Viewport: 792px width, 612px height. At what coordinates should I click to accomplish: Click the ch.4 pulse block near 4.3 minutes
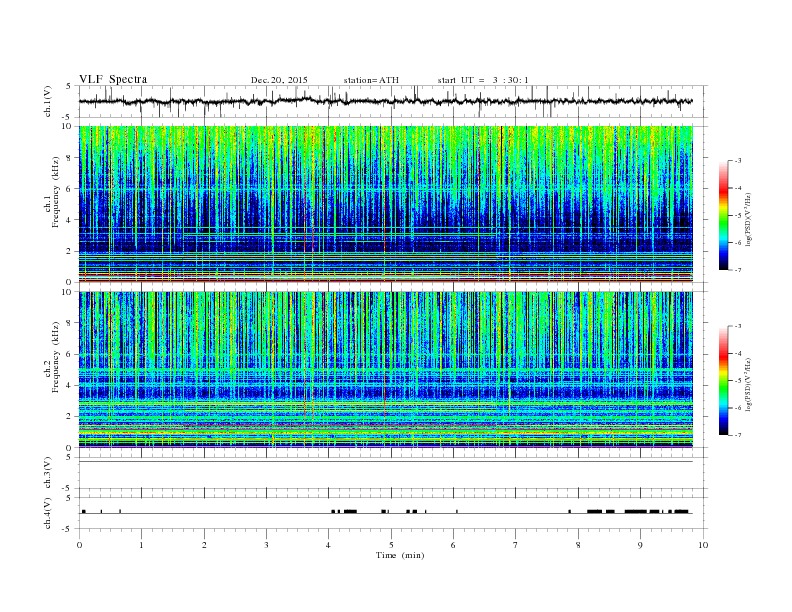(351, 512)
